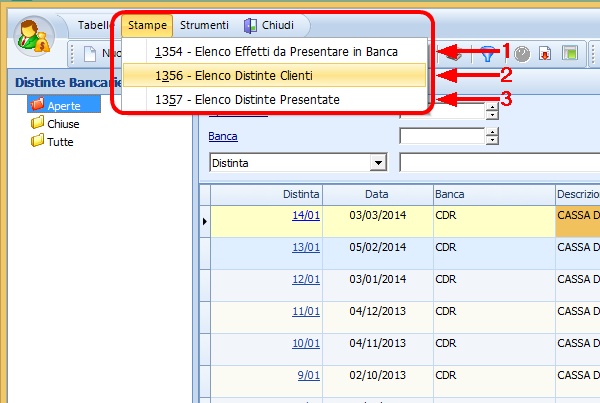The height and width of the screenshot is (403, 600).
Task: Choose 1354 Elenco Effetti da Presentare in Banca
Action: tap(275, 51)
